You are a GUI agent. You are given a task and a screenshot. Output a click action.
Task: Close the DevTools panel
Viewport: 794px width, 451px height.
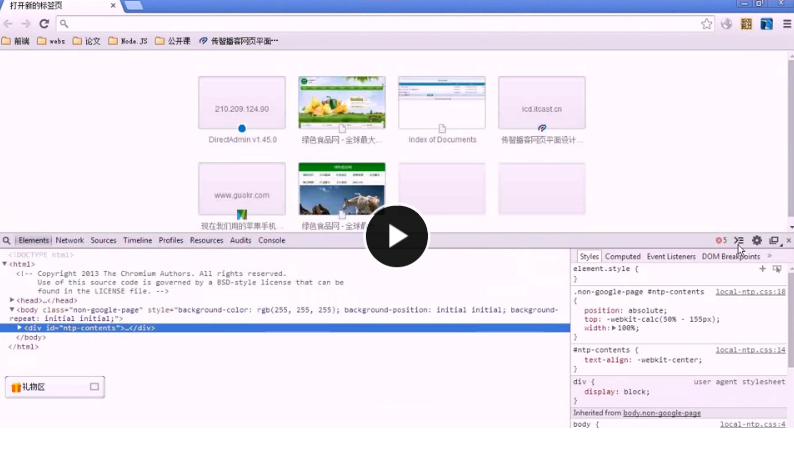788,240
